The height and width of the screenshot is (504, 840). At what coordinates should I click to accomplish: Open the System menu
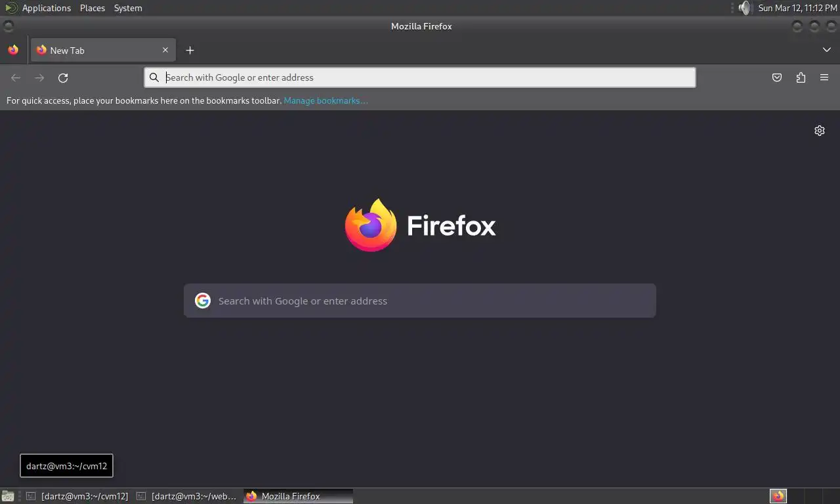tap(128, 8)
